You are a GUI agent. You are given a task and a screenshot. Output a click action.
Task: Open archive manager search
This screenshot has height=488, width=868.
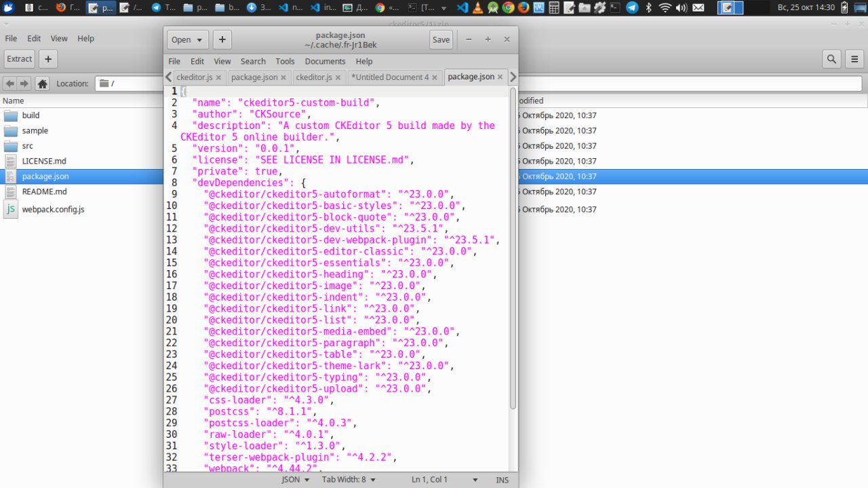[x=832, y=59]
